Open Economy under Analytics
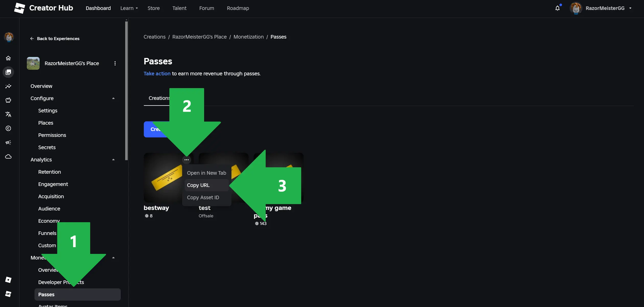The image size is (644, 307). click(49, 221)
